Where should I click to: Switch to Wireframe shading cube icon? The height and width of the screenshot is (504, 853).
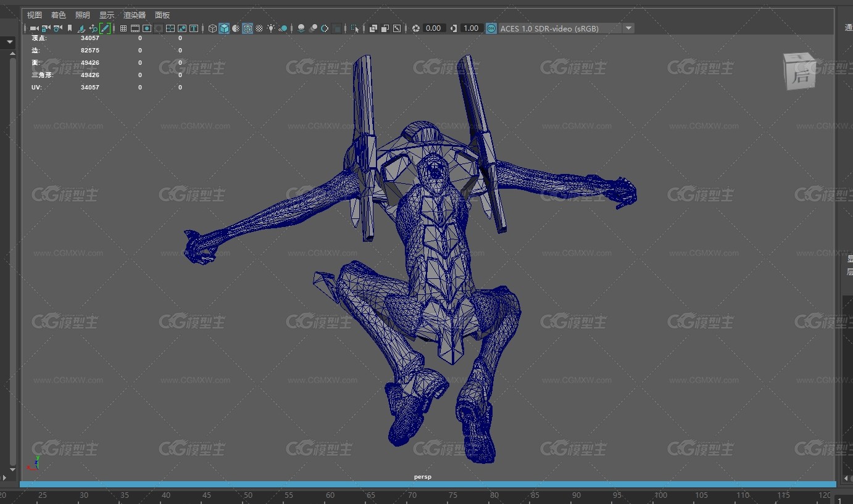[212, 28]
